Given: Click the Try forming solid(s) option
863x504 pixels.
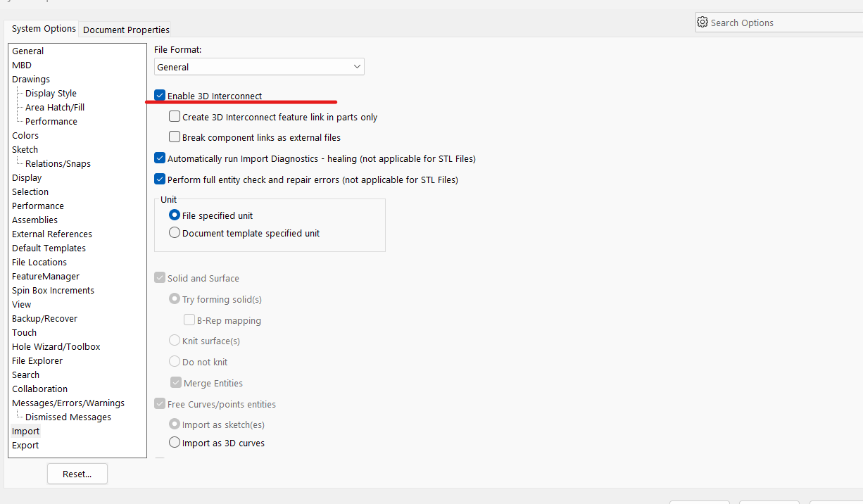Looking at the screenshot, I should click(175, 299).
